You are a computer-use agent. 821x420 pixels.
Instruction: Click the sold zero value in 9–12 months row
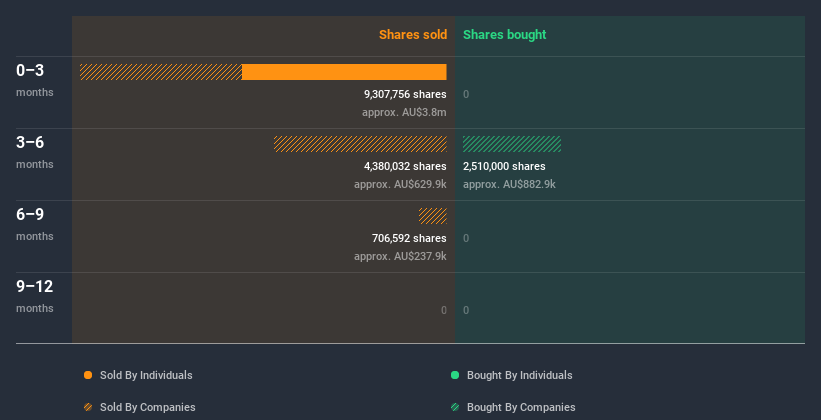click(444, 310)
